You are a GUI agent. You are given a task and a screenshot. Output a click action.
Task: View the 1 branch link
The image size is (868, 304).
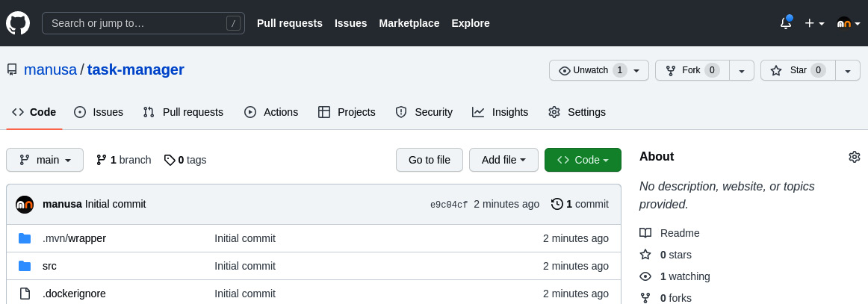(x=123, y=160)
